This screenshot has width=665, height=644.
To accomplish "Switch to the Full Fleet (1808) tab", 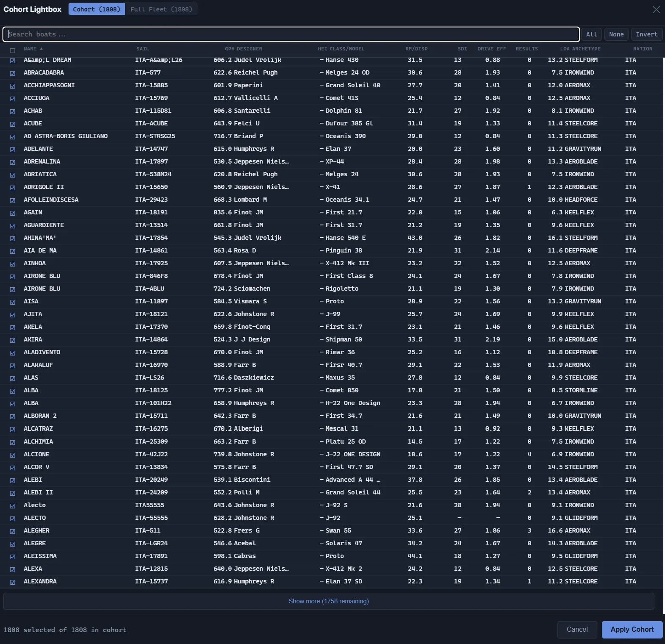I will 161,9.
